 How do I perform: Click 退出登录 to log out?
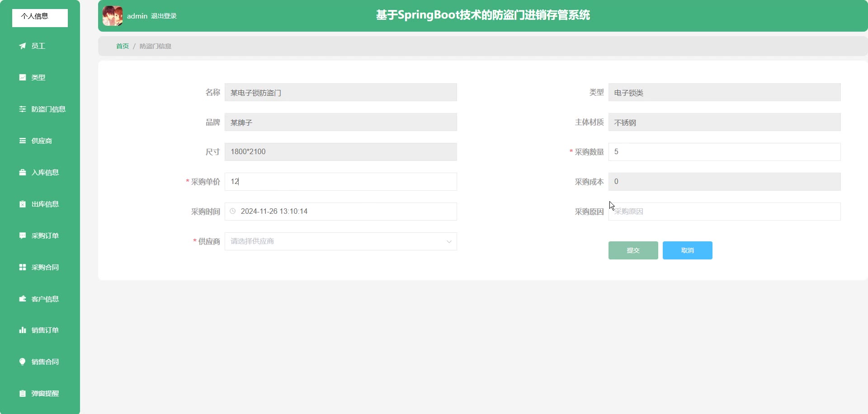click(x=164, y=16)
